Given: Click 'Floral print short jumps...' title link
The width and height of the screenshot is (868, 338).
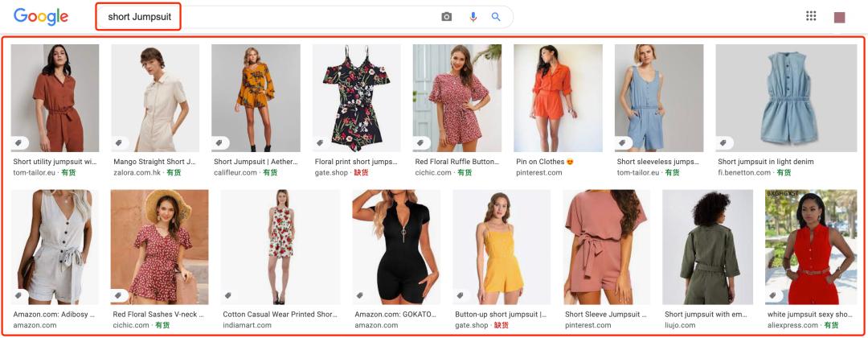Looking at the screenshot, I should (357, 162).
